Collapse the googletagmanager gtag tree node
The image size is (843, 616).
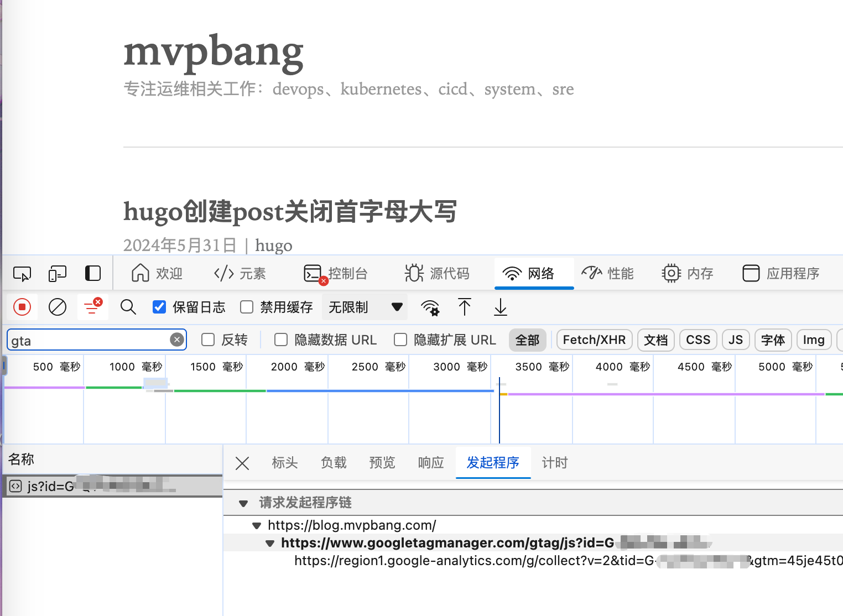[270, 544]
